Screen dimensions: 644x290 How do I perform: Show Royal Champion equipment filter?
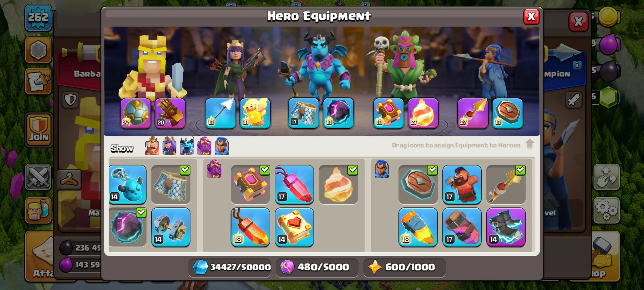(222, 146)
